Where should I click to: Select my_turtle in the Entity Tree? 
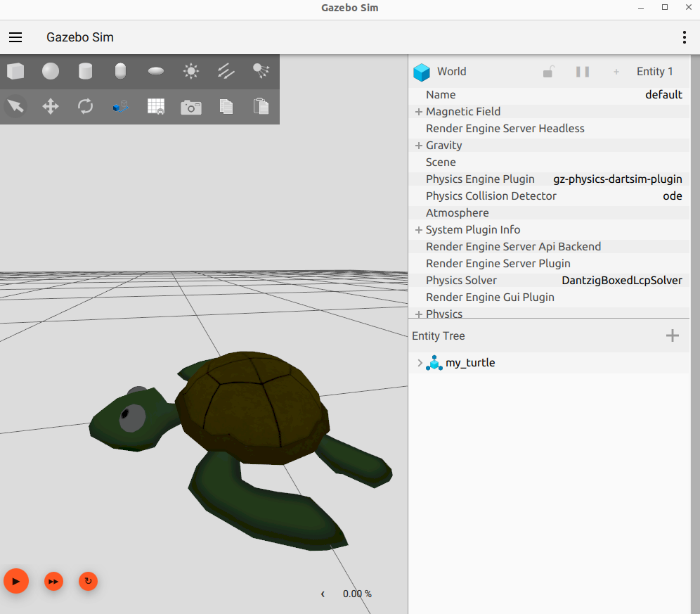tap(470, 363)
